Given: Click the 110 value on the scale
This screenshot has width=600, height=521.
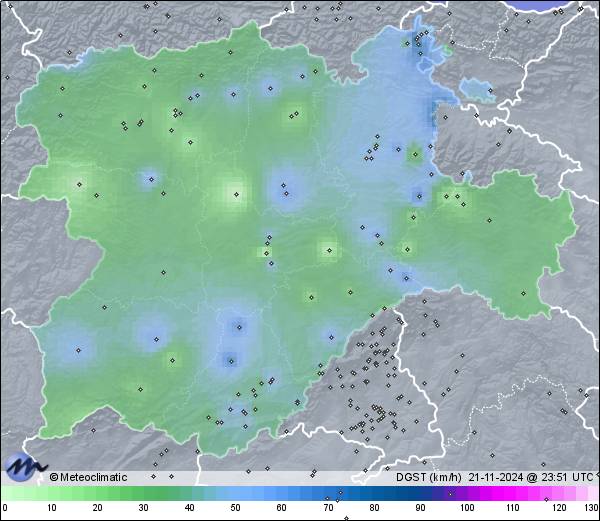Looking at the screenshot, I should [513, 508].
